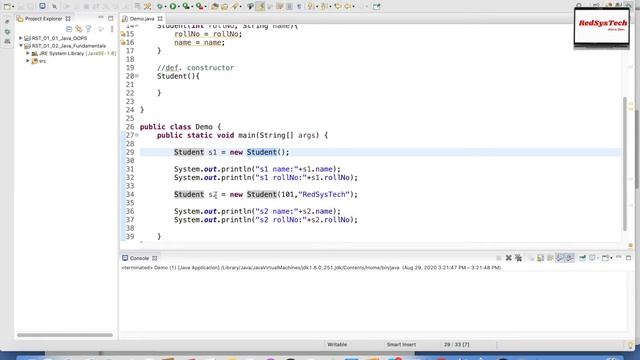This screenshot has width=640, height=360.
Task: Click the warning marker on line 16
Action: (123, 42)
